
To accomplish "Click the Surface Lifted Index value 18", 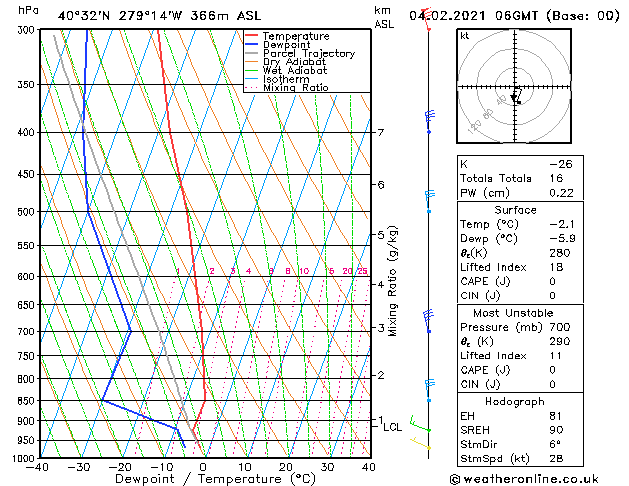I will [x=556, y=267].
